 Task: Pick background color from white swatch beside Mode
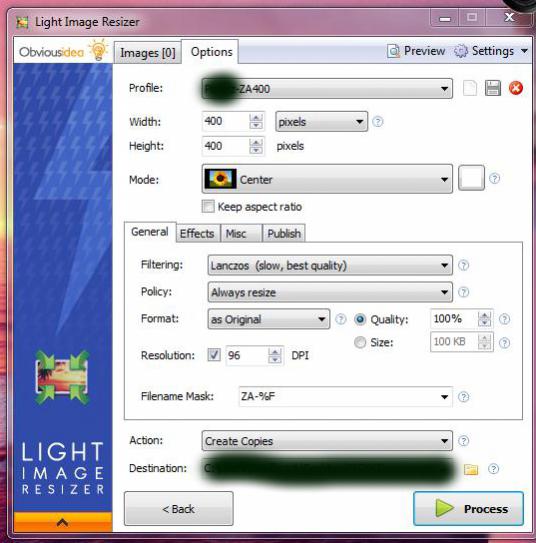tap(471, 178)
